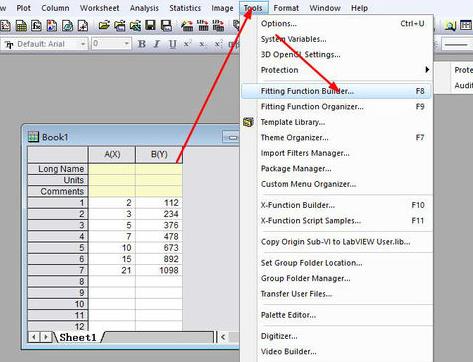Click the Save Template icon
The height and width of the screenshot is (362, 473).
coord(166,26)
